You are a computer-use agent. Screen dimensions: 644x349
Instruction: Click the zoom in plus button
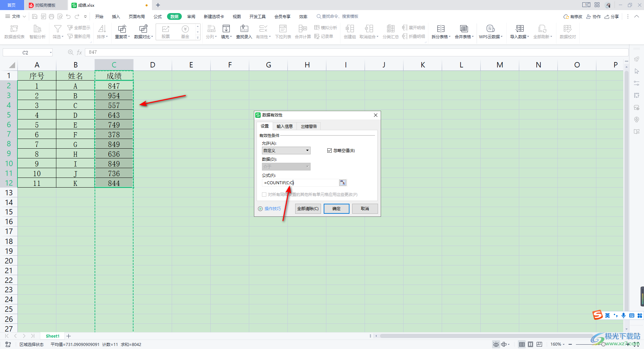click(628, 344)
